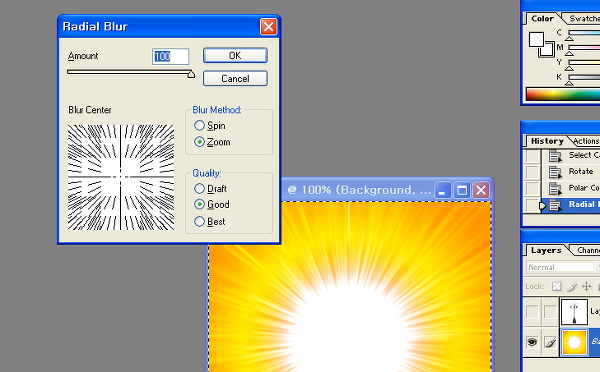Screen dimensions: 600x372
Task: Switch to the Actions tab
Action: click(x=586, y=141)
